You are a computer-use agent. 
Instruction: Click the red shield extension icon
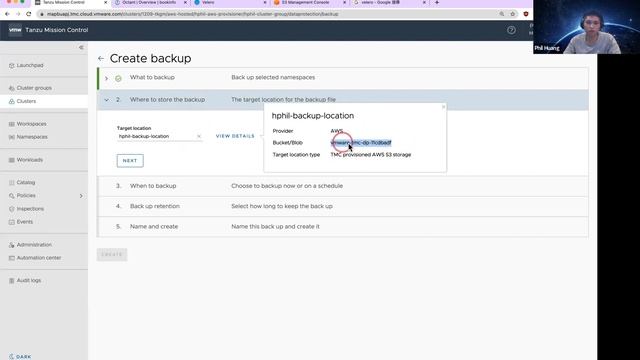pos(526,14)
